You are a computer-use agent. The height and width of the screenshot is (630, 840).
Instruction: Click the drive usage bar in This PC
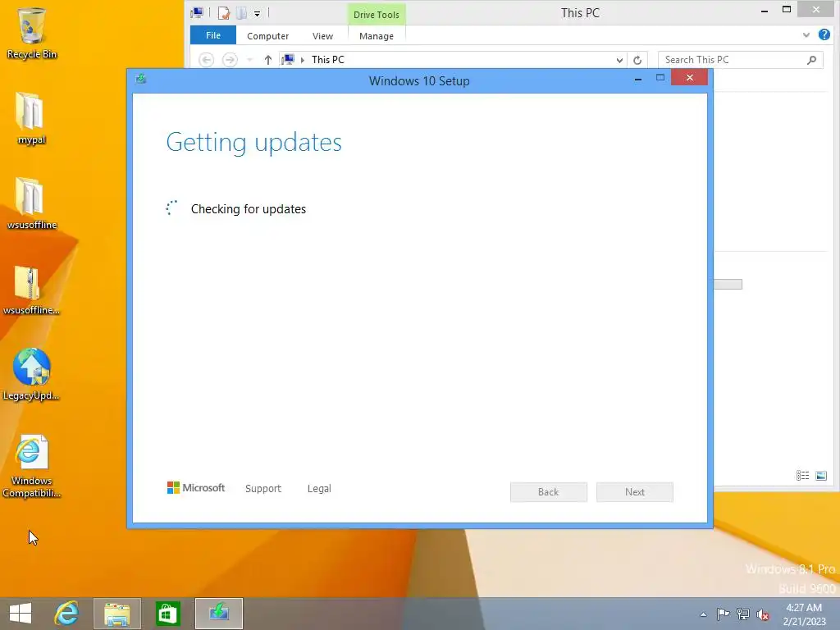pos(728,284)
